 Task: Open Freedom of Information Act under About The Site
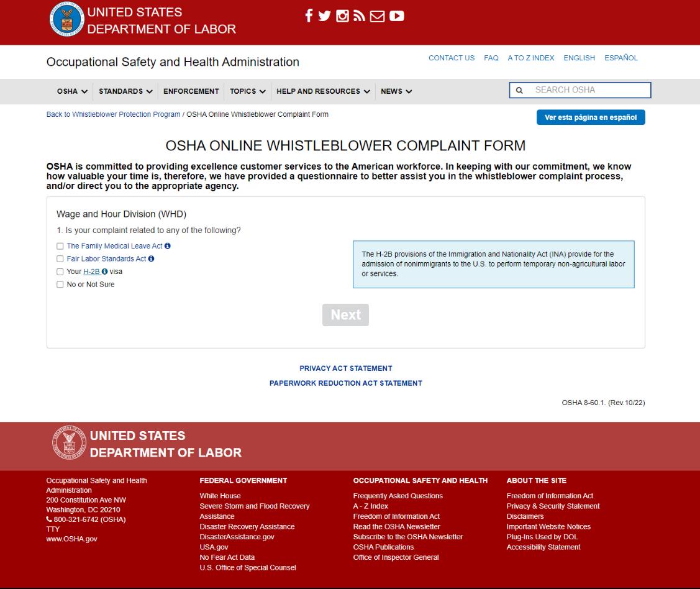(x=550, y=496)
